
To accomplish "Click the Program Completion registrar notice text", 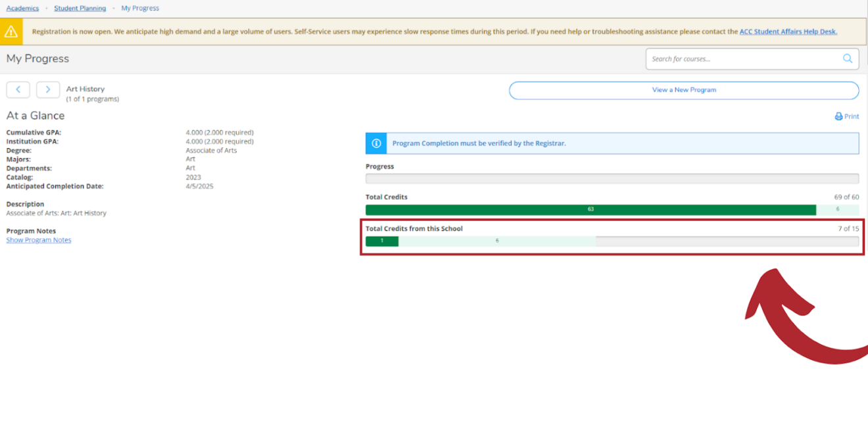I will click(479, 143).
